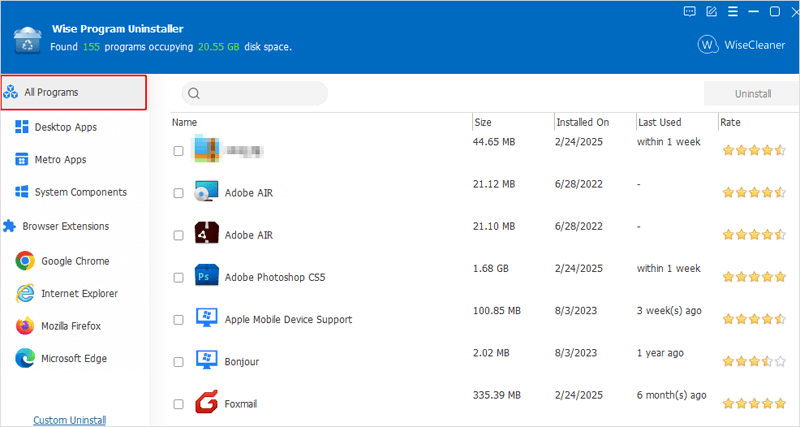Sort by the Name column header

click(x=184, y=122)
